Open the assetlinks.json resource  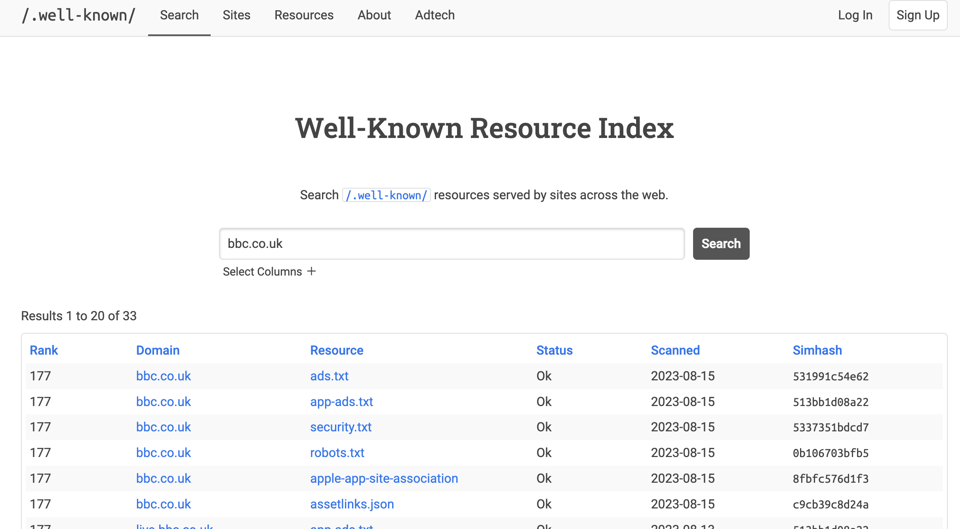352,504
